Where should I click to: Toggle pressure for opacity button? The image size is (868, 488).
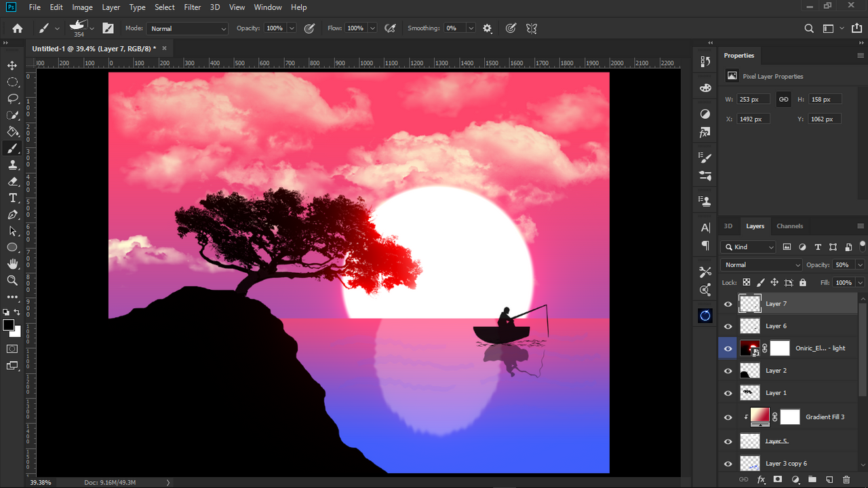309,29
